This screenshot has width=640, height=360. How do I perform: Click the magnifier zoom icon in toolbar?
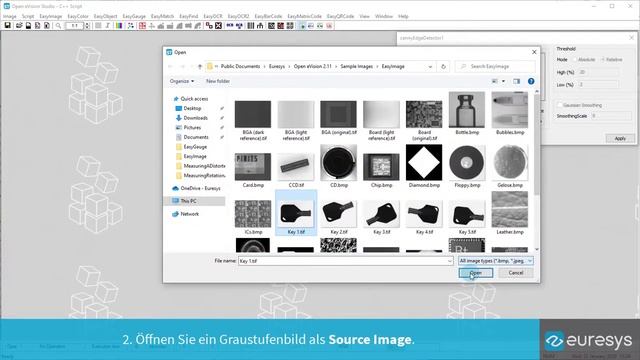(x=58, y=26)
